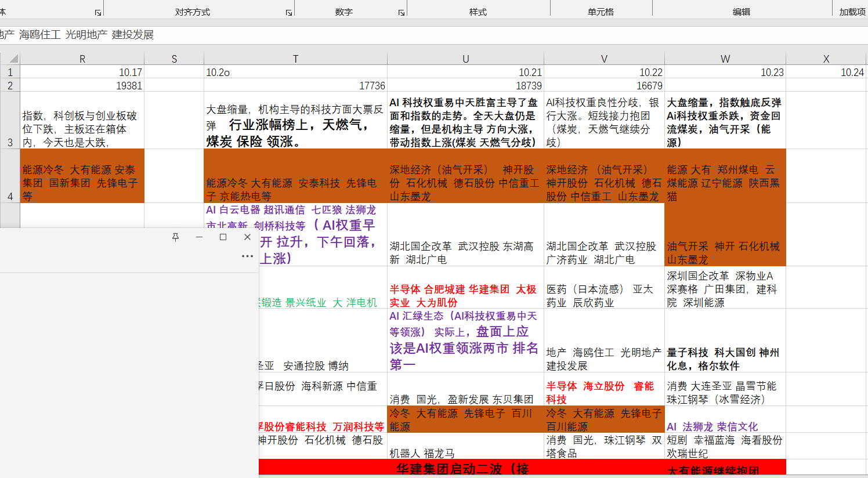Screen dimensions: 868x478
Task: Select red cell 华建集团启动二波
Action: [462, 469]
